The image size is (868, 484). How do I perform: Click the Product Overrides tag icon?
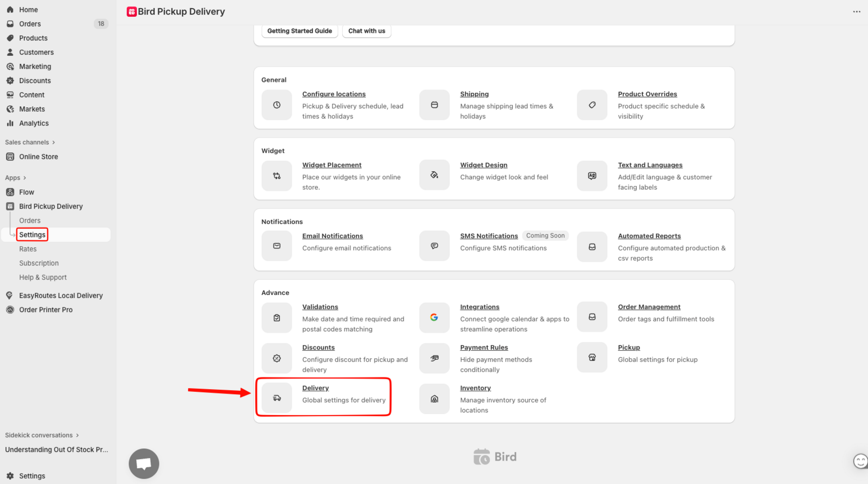tap(592, 105)
